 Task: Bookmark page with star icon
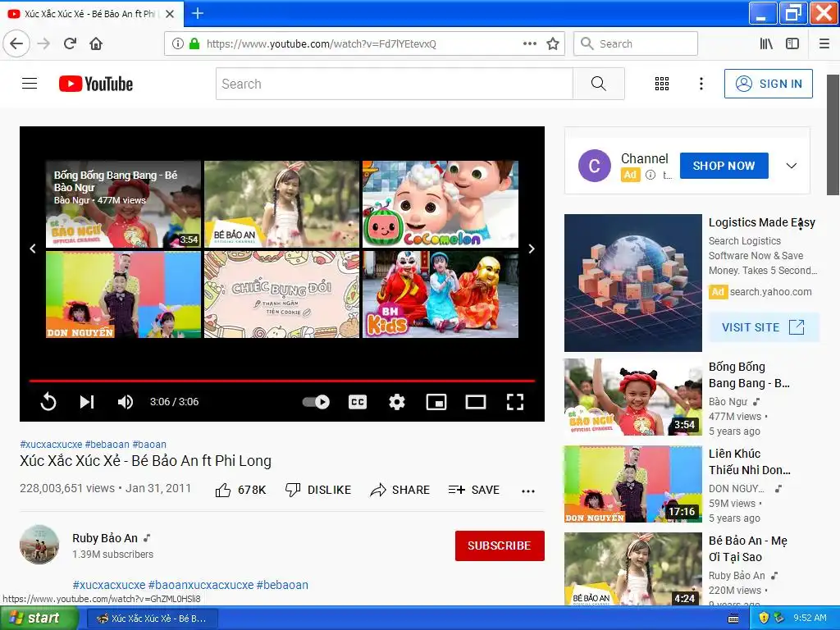click(553, 43)
